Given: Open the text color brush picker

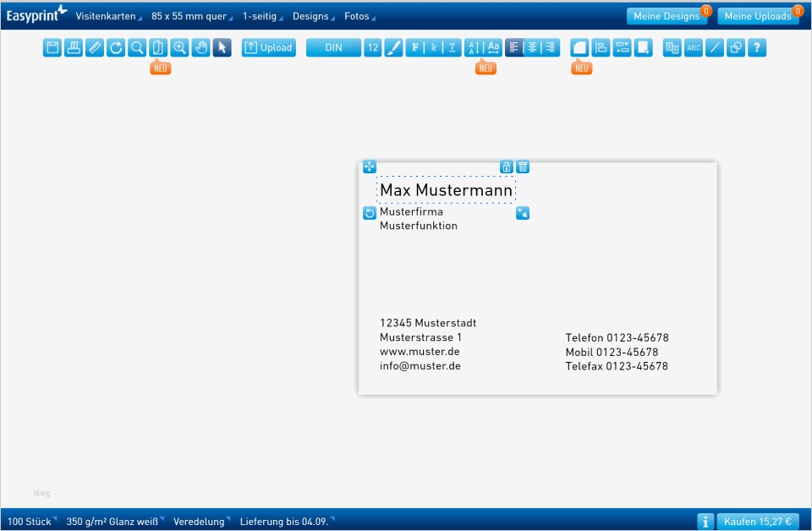Looking at the screenshot, I should point(394,47).
